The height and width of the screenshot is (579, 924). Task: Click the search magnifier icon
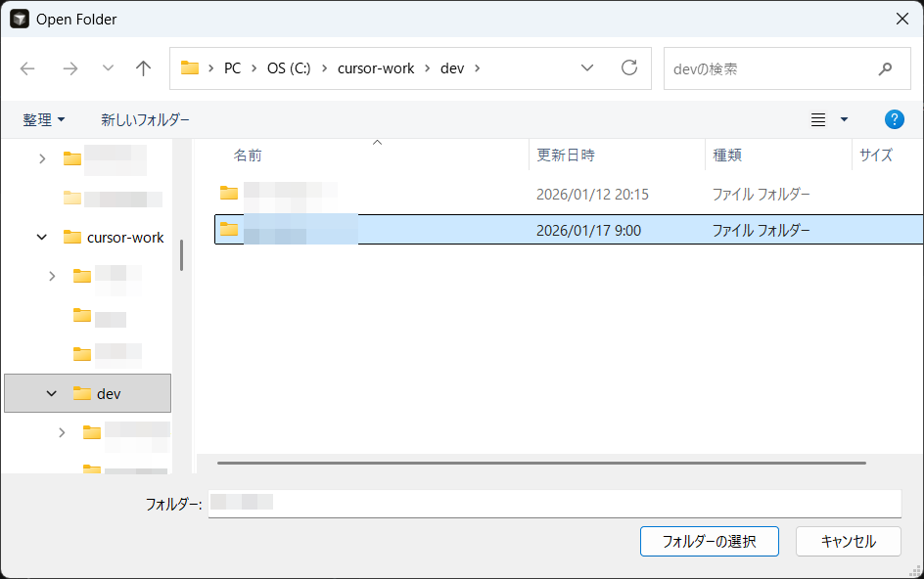tap(885, 68)
